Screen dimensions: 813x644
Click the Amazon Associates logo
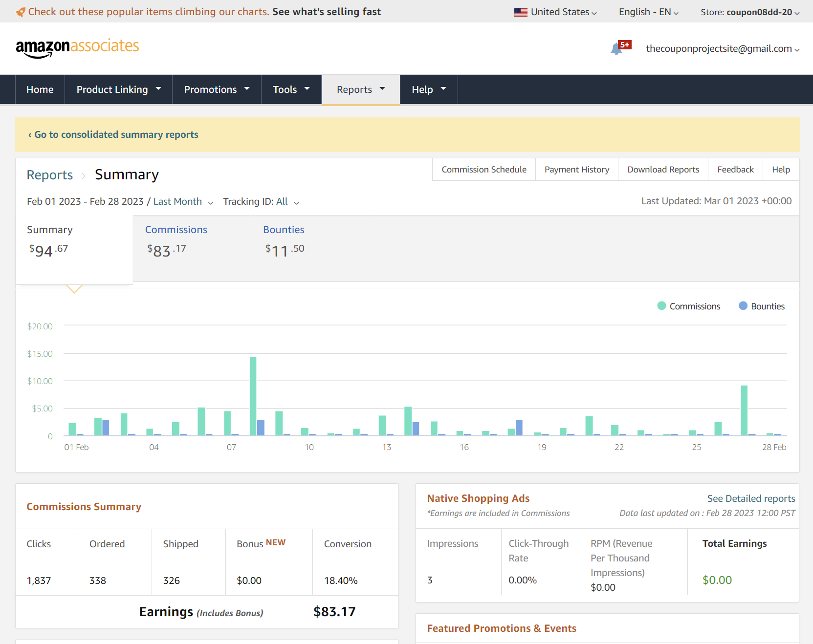pyautogui.click(x=77, y=48)
